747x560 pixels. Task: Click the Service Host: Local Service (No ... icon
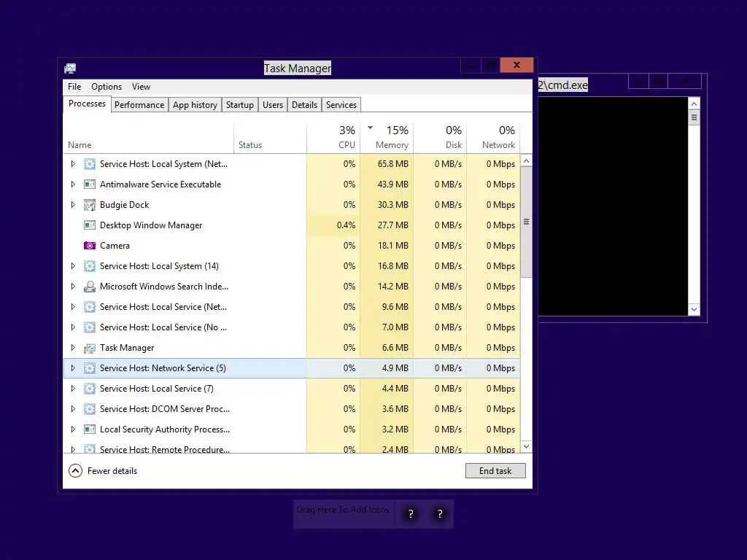pos(90,327)
